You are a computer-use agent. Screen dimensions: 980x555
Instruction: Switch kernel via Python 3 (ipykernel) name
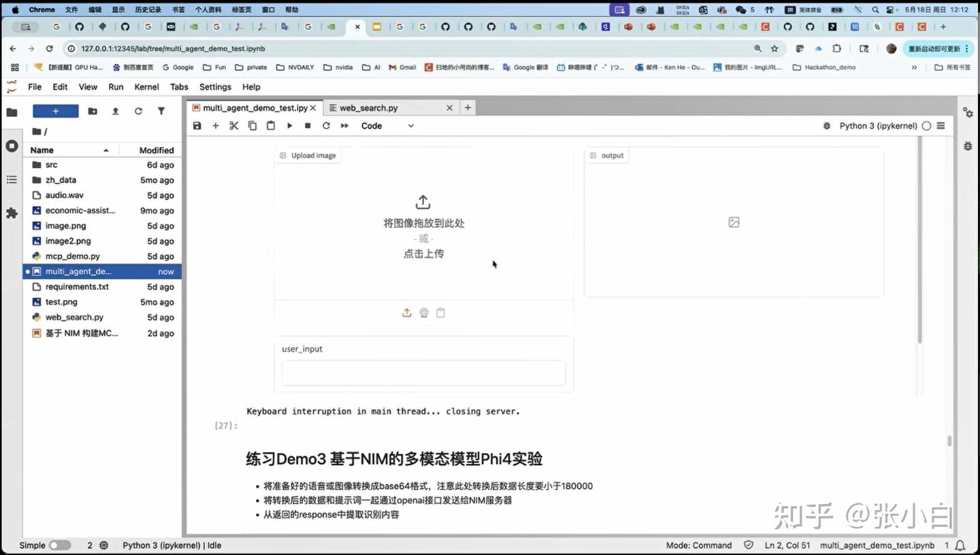click(x=878, y=126)
